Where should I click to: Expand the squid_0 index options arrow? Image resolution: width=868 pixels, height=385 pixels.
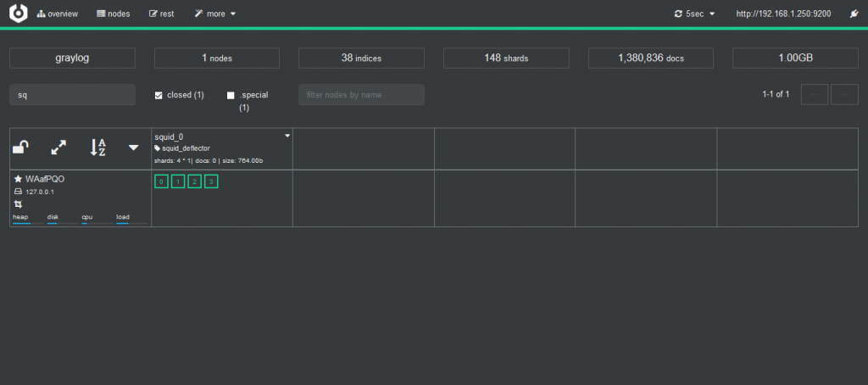287,136
